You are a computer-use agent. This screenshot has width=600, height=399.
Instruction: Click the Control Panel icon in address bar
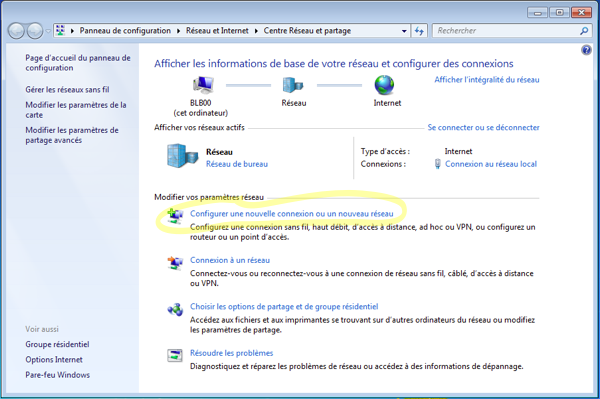click(60, 31)
